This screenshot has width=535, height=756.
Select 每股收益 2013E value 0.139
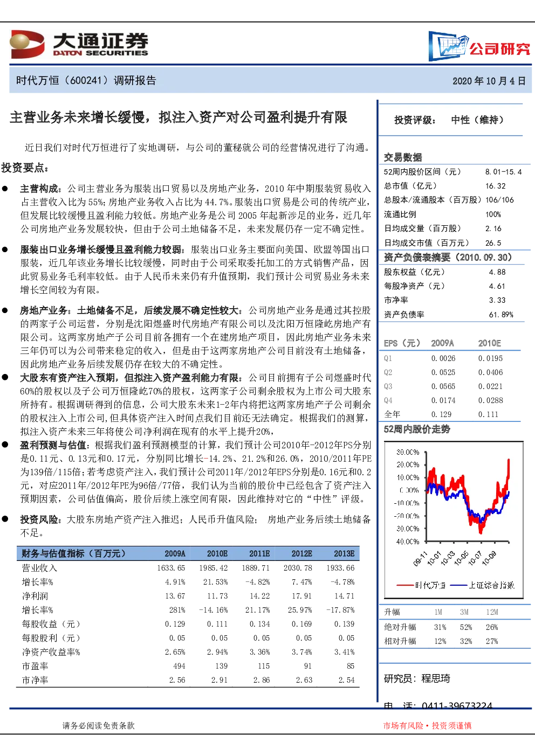[x=344, y=624]
